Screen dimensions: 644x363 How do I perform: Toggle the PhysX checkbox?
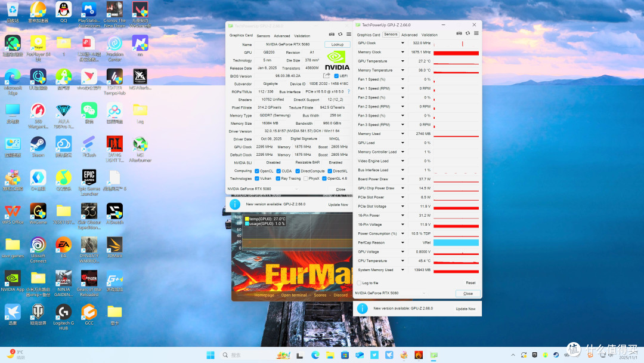click(x=305, y=179)
